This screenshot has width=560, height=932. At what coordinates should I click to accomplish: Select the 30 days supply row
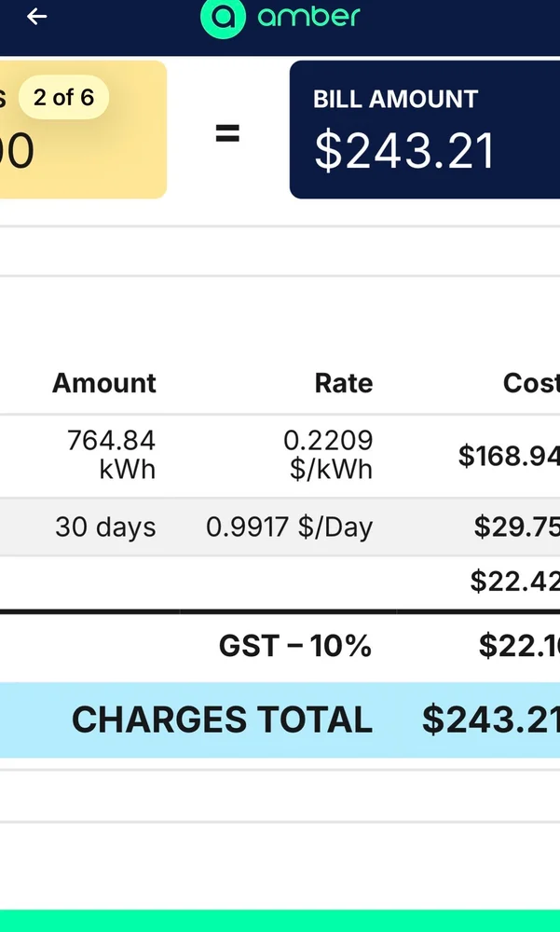tap(280, 528)
